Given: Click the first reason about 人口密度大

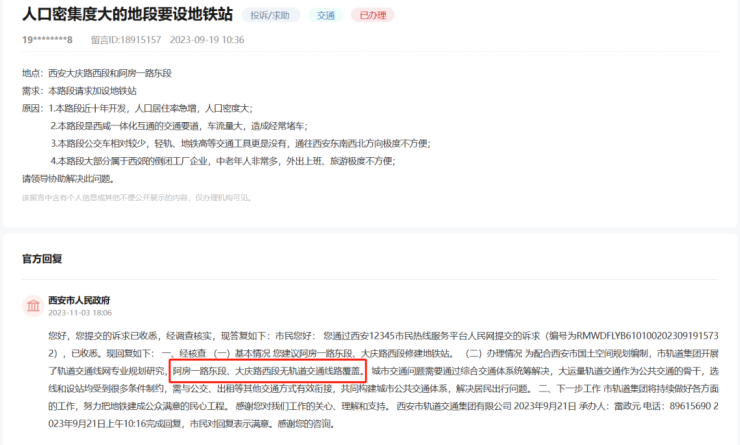Looking at the screenshot, I should [137, 108].
